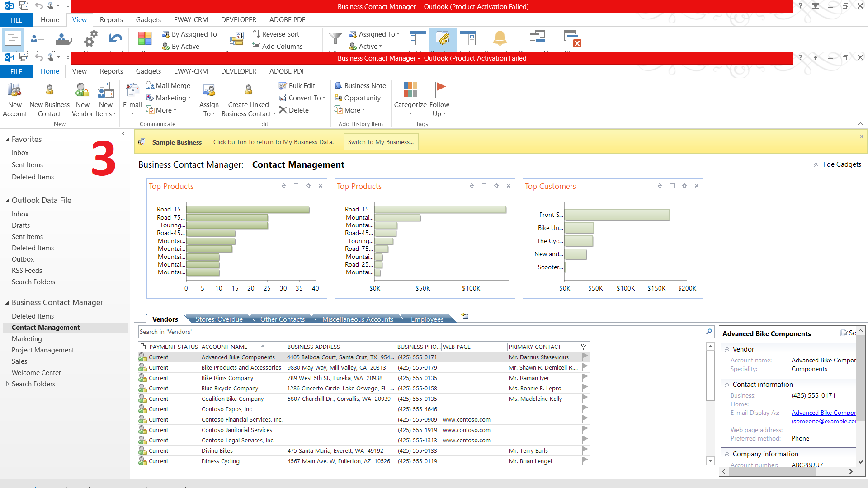Click Switch to My Business button
This screenshot has width=868, height=488.
click(x=381, y=142)
